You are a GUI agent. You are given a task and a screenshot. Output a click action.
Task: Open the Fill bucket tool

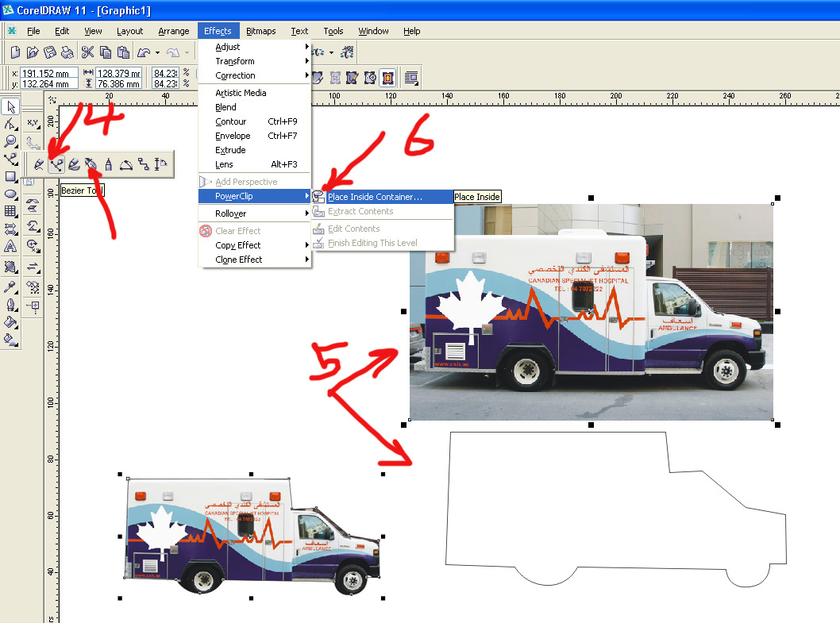[10, 322]
